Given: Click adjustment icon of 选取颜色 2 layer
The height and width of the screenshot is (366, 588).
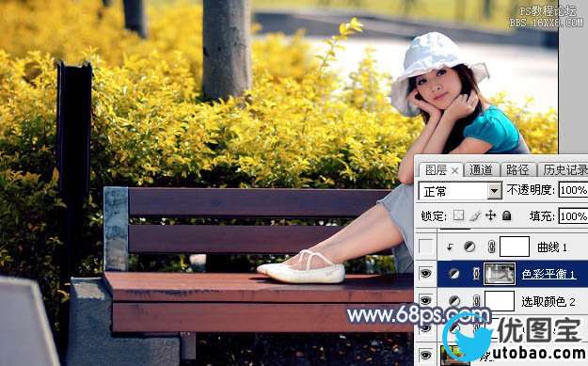Looking at the screenshot, I should tap(454, 301).
